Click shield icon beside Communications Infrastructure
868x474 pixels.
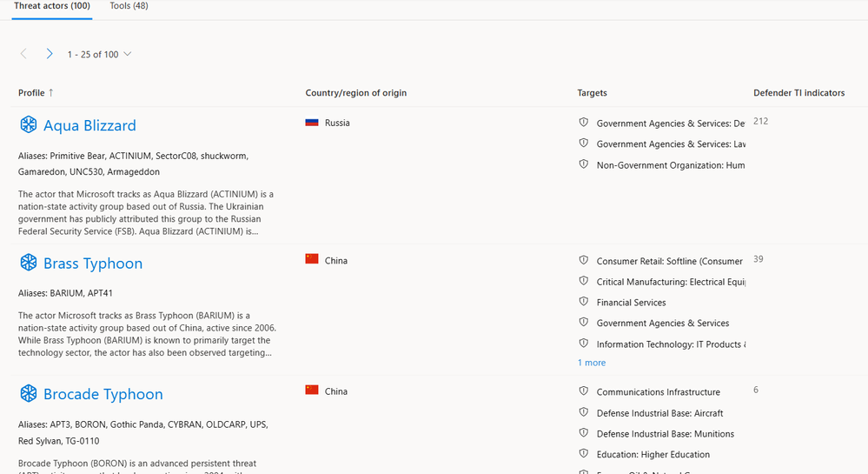click(584, 391)
